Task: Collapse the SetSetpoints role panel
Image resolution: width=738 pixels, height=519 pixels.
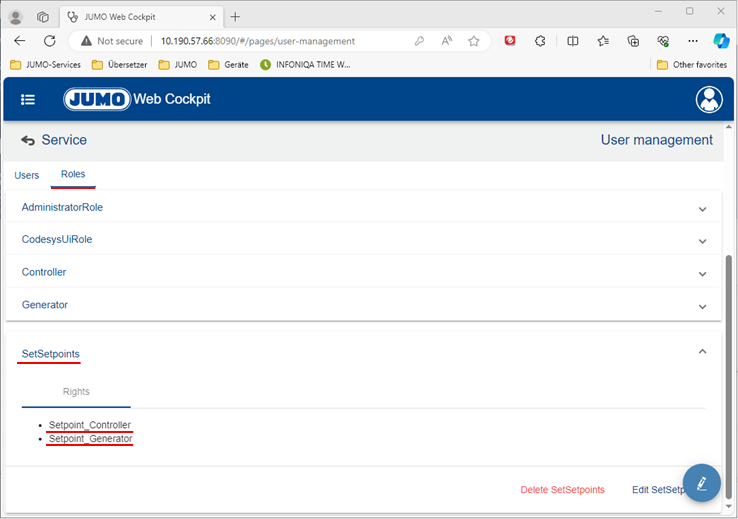Action: click(x=702, y=352)
